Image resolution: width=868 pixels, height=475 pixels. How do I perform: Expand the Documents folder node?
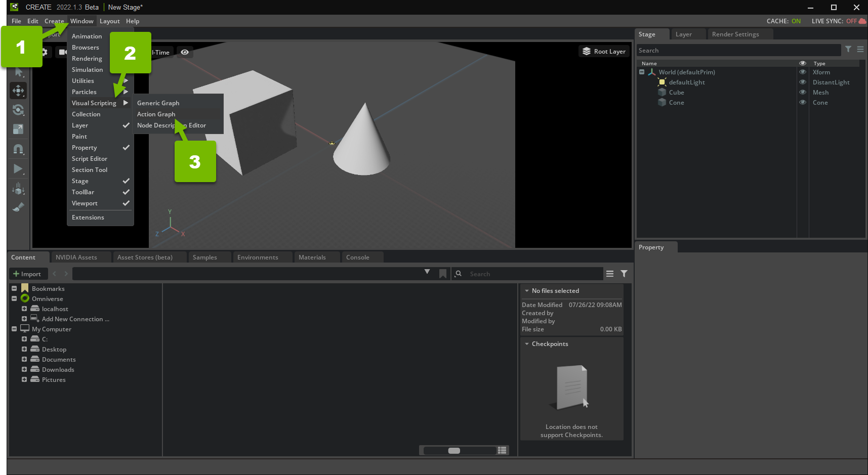tap(24, 359)
